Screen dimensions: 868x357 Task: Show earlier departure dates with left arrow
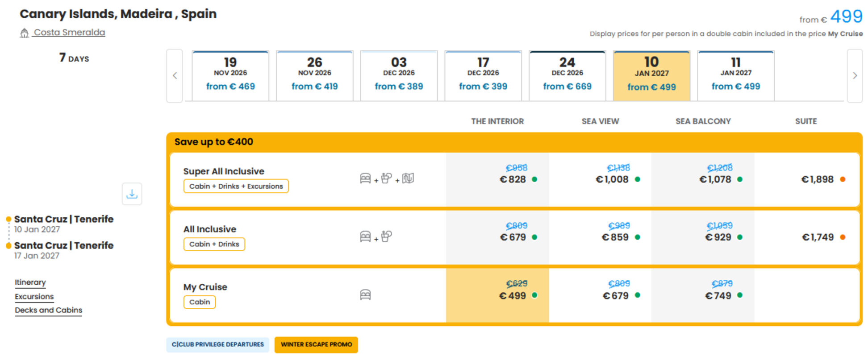point(175,76)
